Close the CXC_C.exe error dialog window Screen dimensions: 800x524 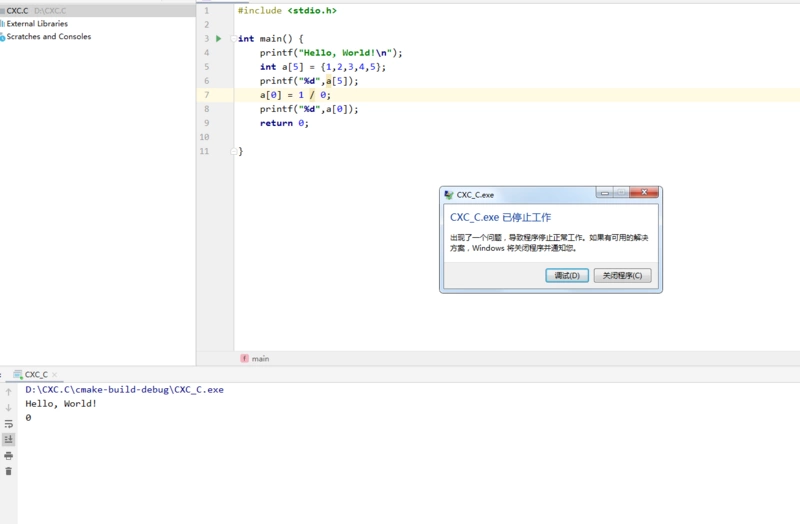pyautogui.click(x=644, y=194)
